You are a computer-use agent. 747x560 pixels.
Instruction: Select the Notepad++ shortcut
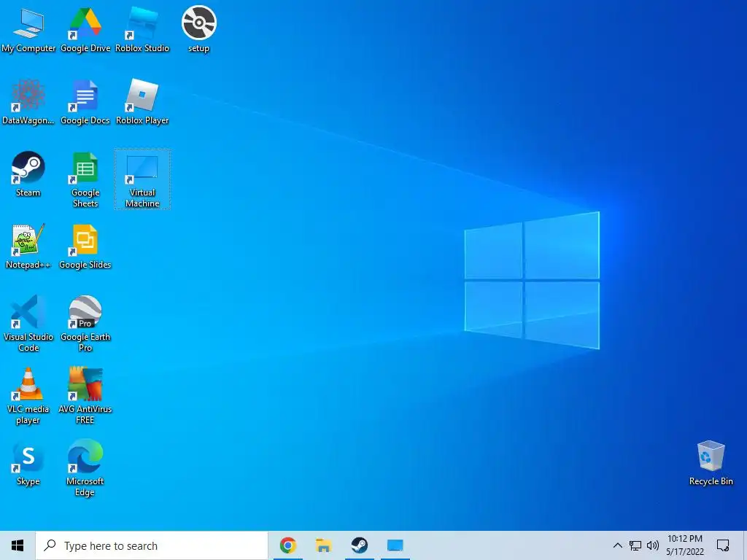28,246
